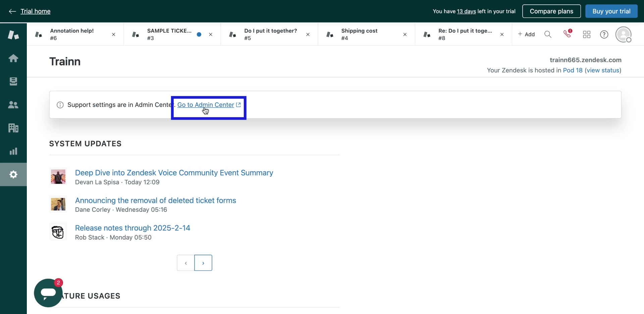Go to next page of system updates
The image size is (644, 314).
click(x=203, y=263)
